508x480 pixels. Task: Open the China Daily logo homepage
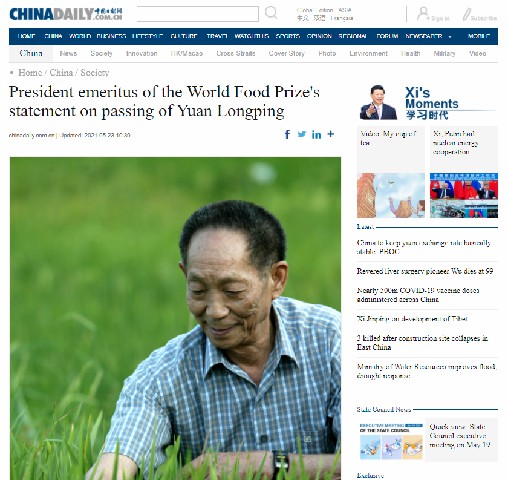coord(66,14)
